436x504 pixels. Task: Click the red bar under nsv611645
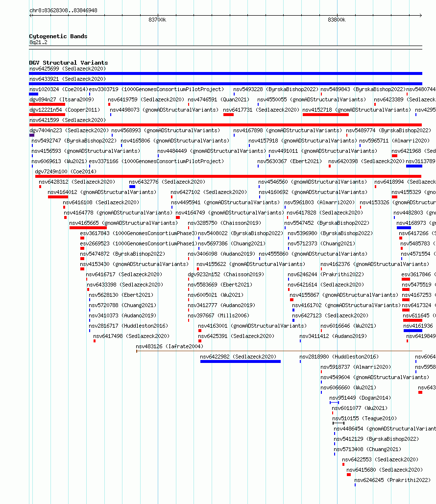[412, 320]
